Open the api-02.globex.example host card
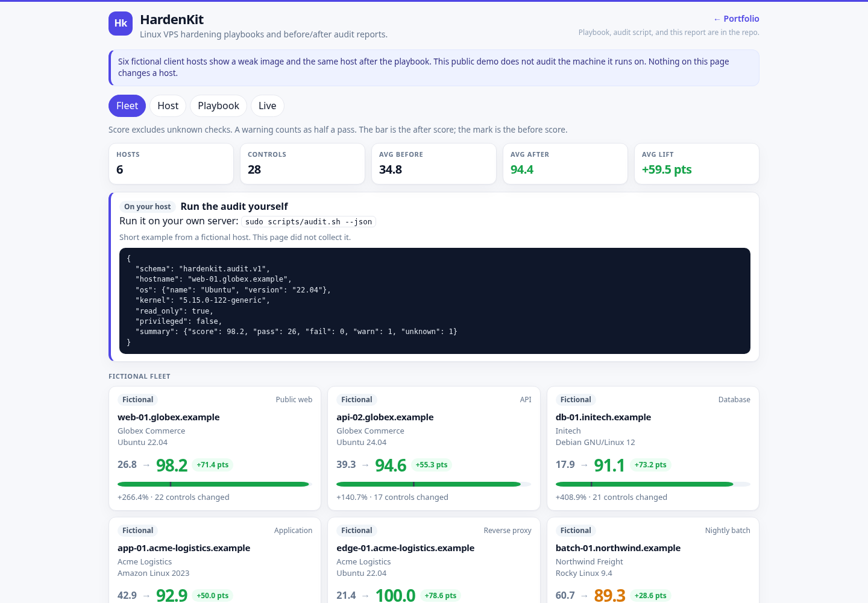Screen dimensions: 868x603 tap(434, 449)
